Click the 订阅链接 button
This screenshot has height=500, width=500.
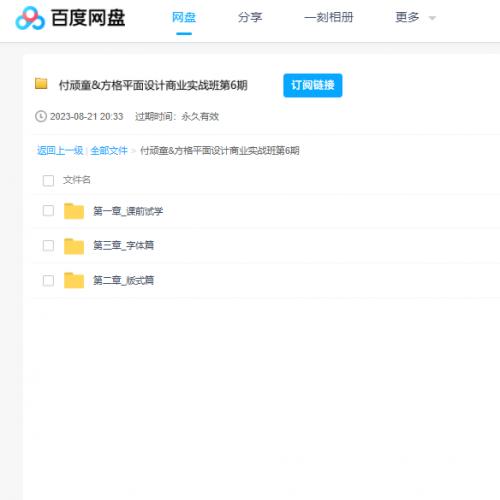313,85
